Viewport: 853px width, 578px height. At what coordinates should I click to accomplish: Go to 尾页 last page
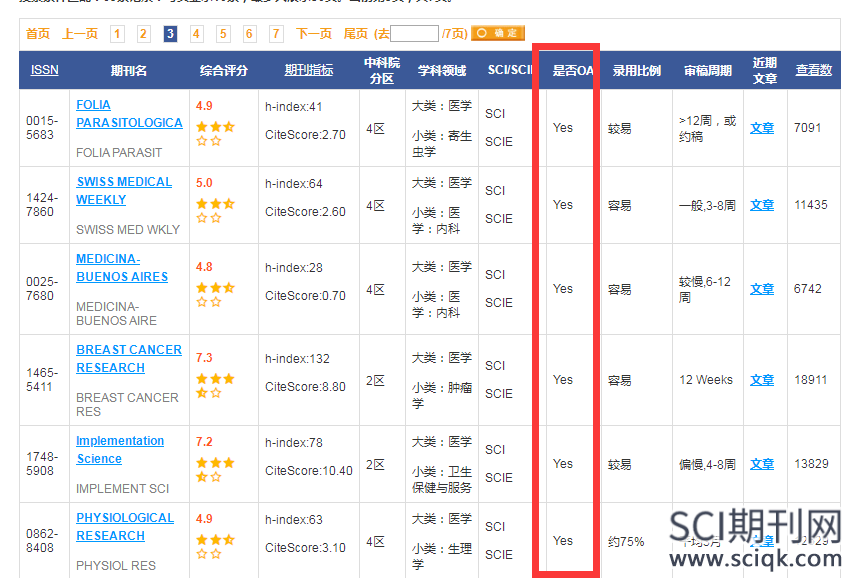(355, 34)
